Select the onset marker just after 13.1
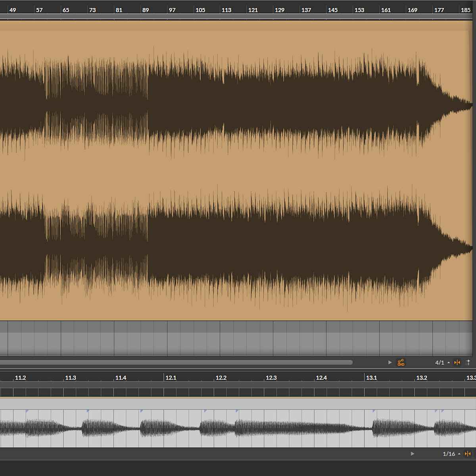Viewport: 476px width, 476px height. coord(374,411)
